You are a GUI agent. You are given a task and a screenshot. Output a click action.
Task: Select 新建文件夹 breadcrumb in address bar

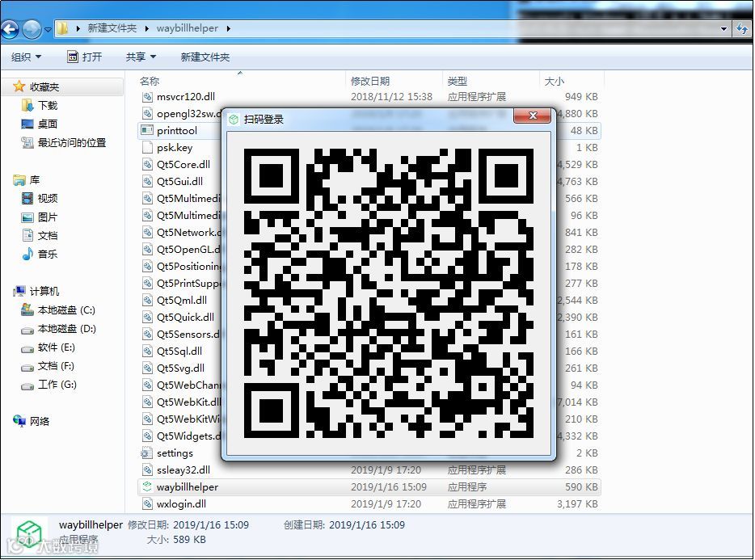[112, 28]
